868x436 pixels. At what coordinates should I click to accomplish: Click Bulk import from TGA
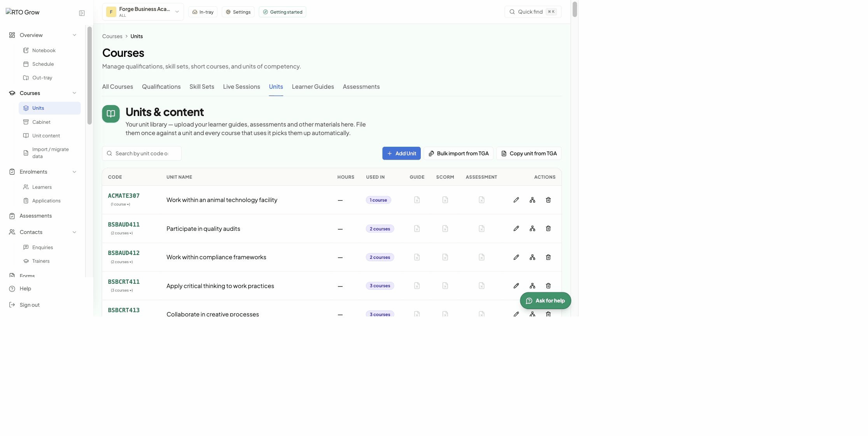click(458, 153)
